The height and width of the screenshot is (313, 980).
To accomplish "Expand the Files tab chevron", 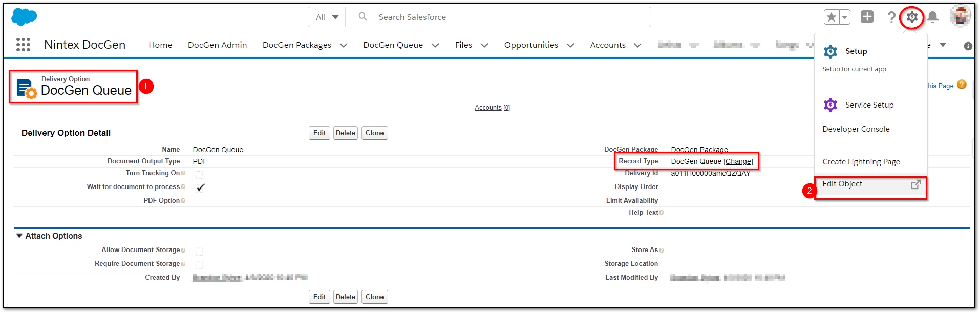I will point(484,45).
